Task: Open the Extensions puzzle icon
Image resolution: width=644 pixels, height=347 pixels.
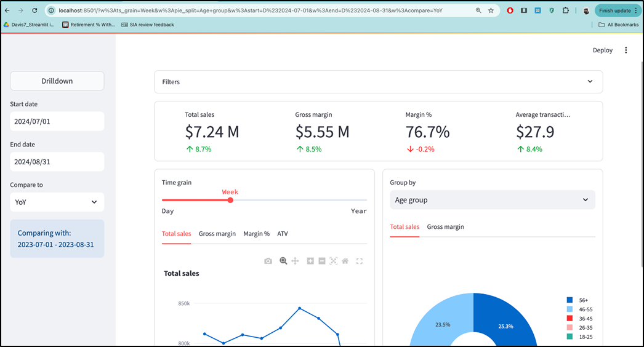Action: pyautogui.click(x=566, y=10)
